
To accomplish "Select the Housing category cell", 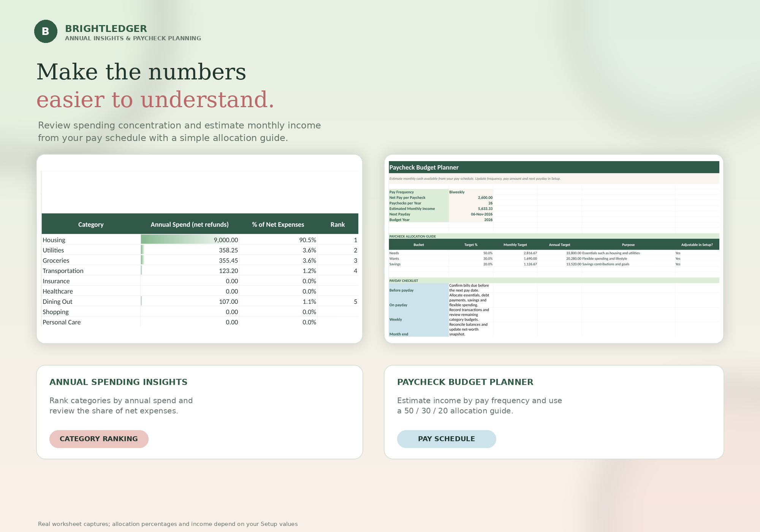I will 91,240.
